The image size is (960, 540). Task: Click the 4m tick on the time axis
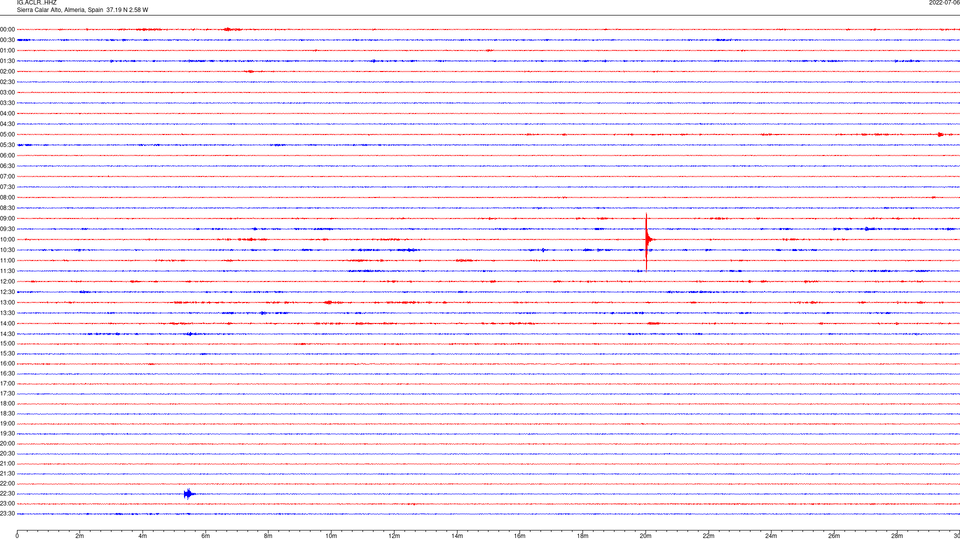click(143, 536)
